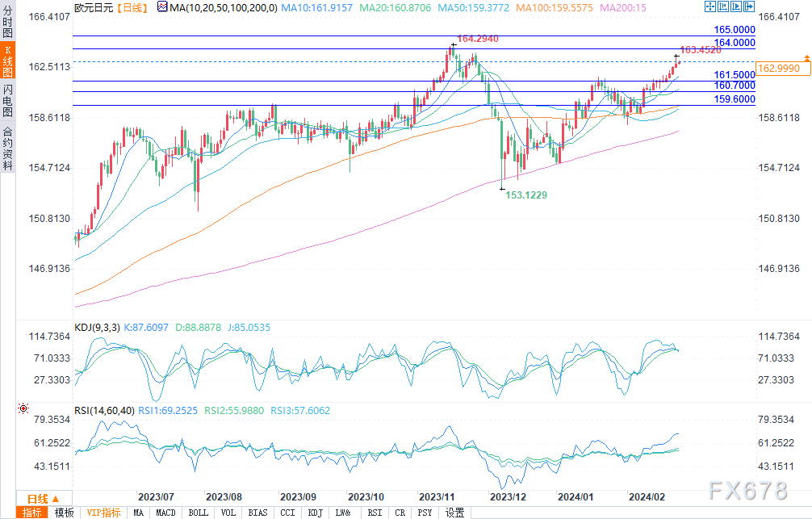This screenshot has width=812, height=519.
Task: Click the RSI panel sun settings icon
Action: pyautogui.click(x=23, y=408)
